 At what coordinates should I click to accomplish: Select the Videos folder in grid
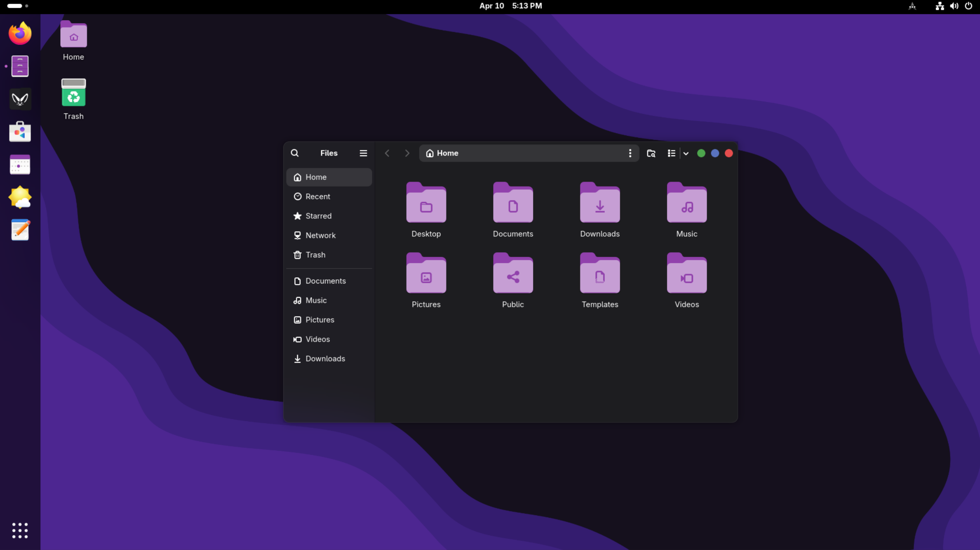(x=686, y=273)
